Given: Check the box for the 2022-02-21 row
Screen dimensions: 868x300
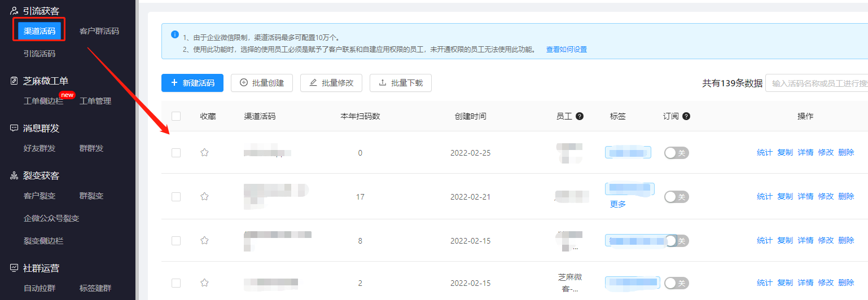Looking at the screenshot, I should point(176,196).
